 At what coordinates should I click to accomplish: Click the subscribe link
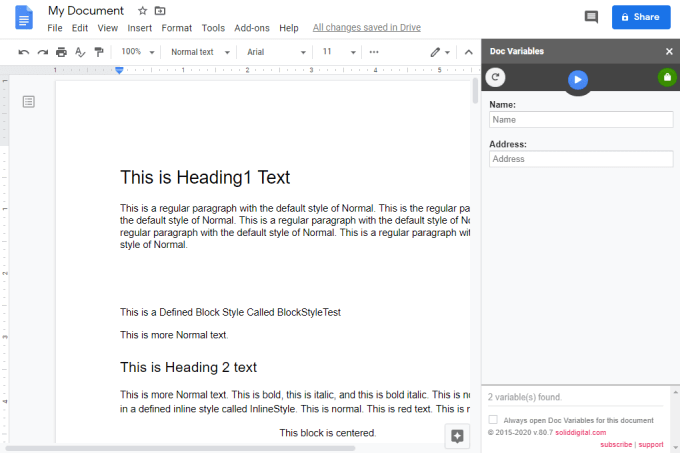coord(616,445)
